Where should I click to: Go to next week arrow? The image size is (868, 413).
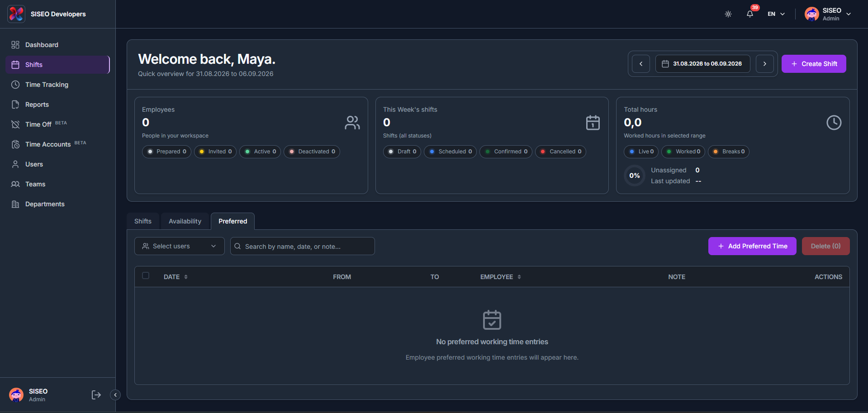(765, 64)
